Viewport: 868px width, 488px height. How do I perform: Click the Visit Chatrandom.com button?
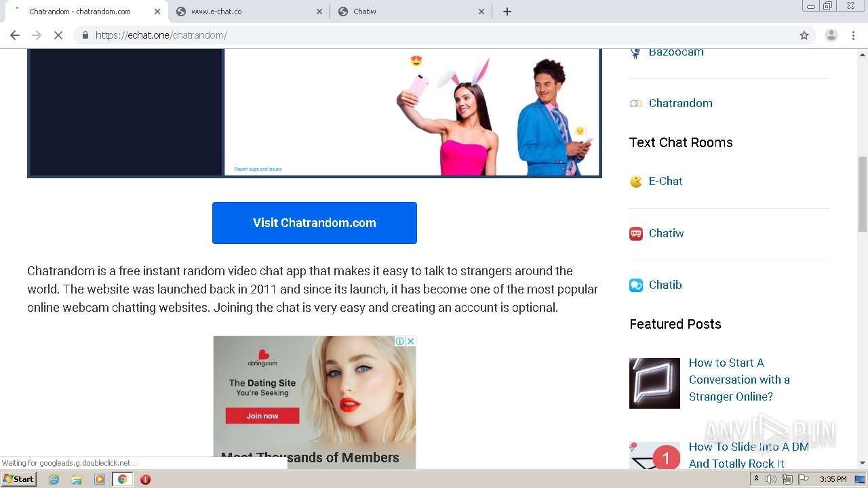point(315,223)
